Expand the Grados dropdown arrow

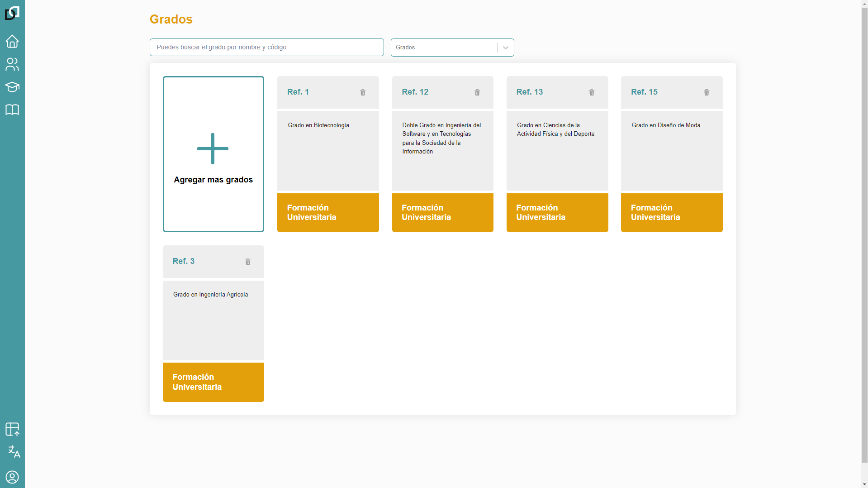[x=506, y=48]
